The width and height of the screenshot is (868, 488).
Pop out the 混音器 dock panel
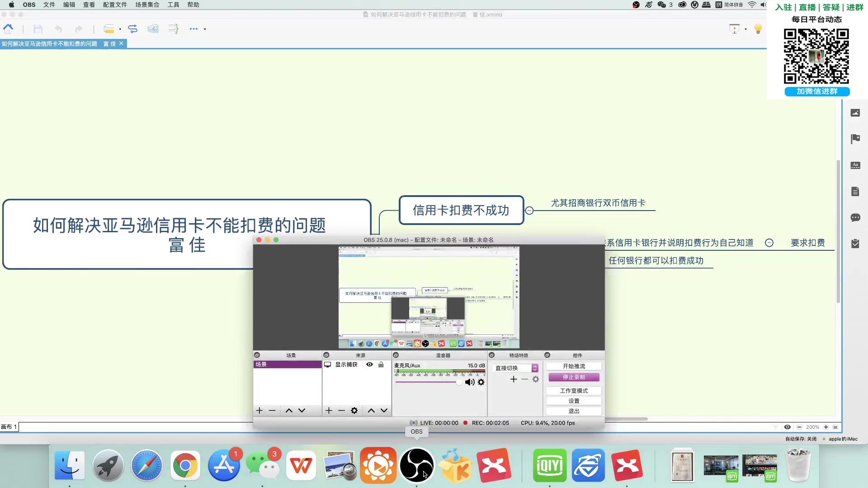[x=396, y=355]
